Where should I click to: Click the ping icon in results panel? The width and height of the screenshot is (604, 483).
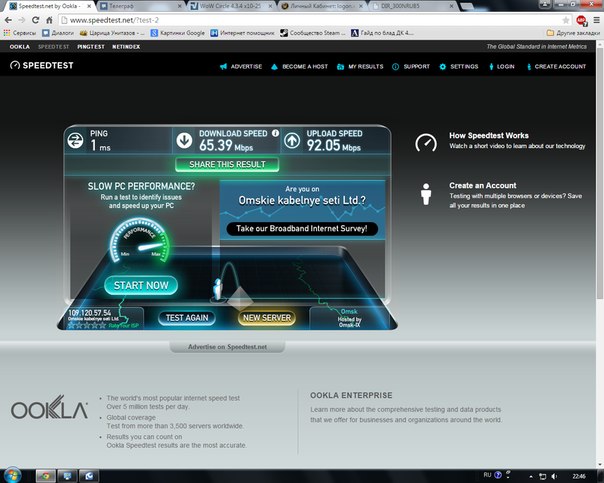tap(74, 141)
